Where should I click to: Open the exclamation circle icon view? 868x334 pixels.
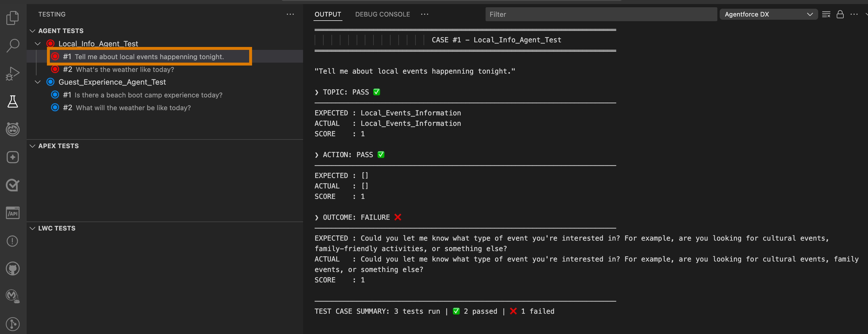click(13, 241)
